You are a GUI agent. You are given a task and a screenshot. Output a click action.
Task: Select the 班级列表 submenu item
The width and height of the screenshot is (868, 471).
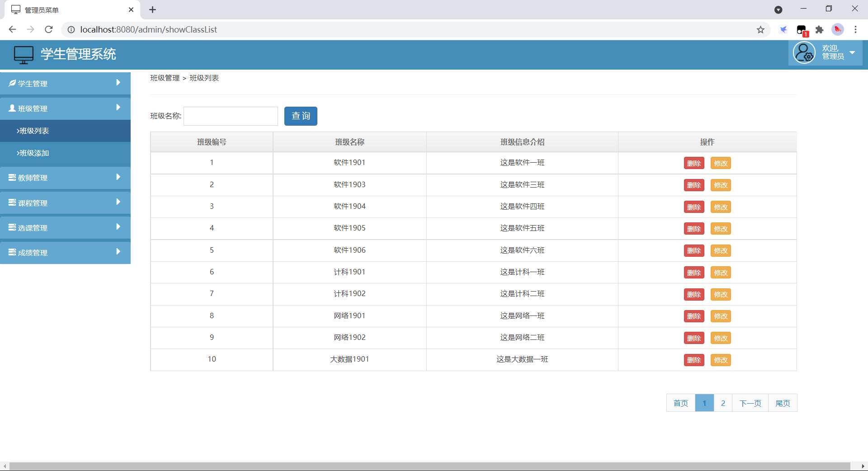pos(33,131)
